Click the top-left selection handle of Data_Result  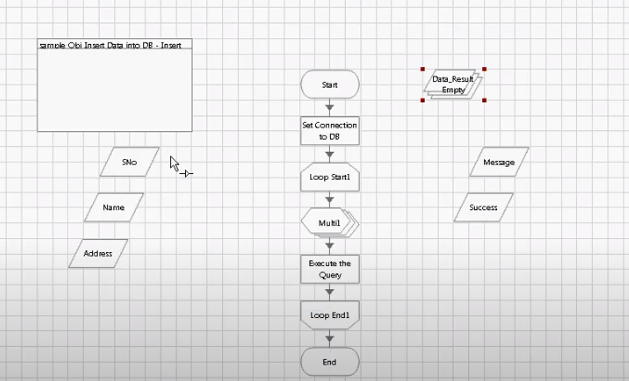click(422, 69)
